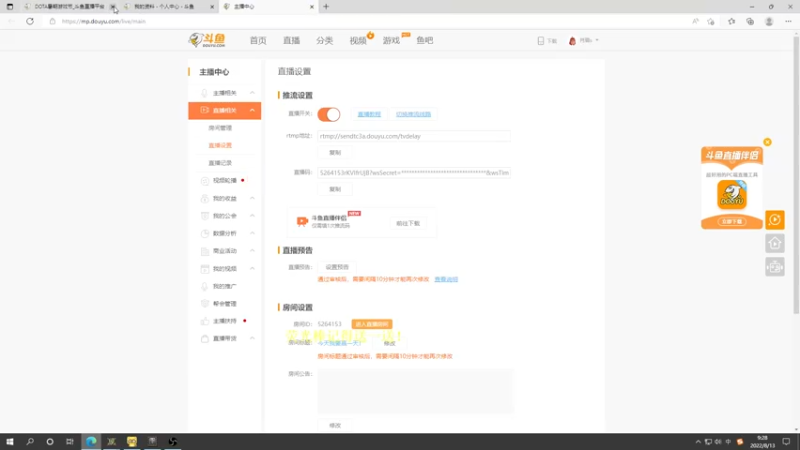The height and width of the screenshot is (450, 800).
Task: Open the 切换推流线路 link
Action: tap(413, 114)
